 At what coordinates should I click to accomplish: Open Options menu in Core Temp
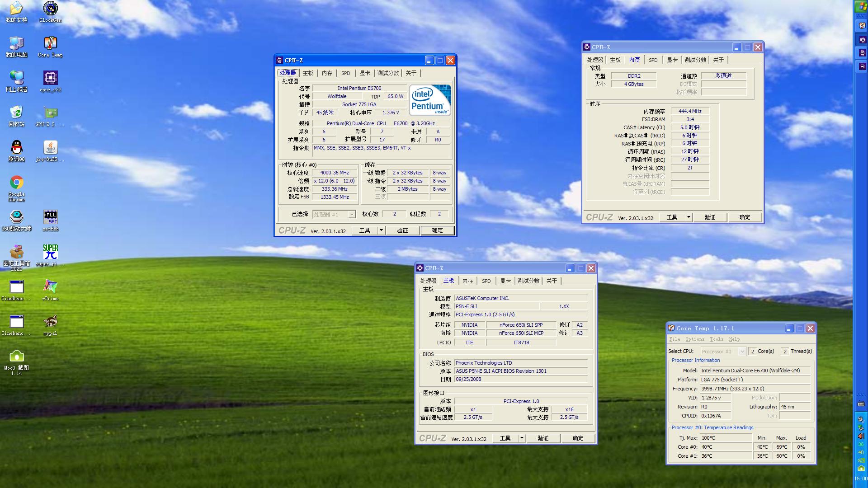point(695,339)
